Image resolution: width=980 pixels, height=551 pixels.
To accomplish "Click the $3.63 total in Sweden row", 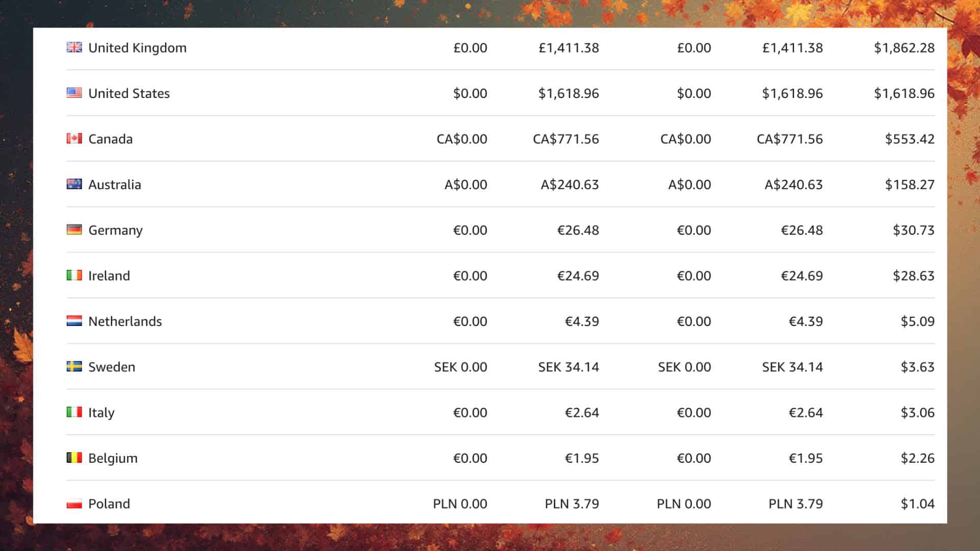I will click(x=917, y=367).
